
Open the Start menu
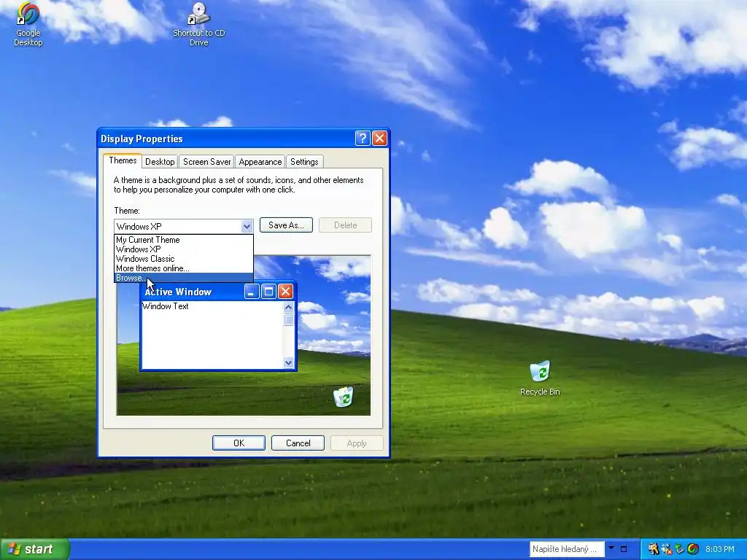coord(35,549)
